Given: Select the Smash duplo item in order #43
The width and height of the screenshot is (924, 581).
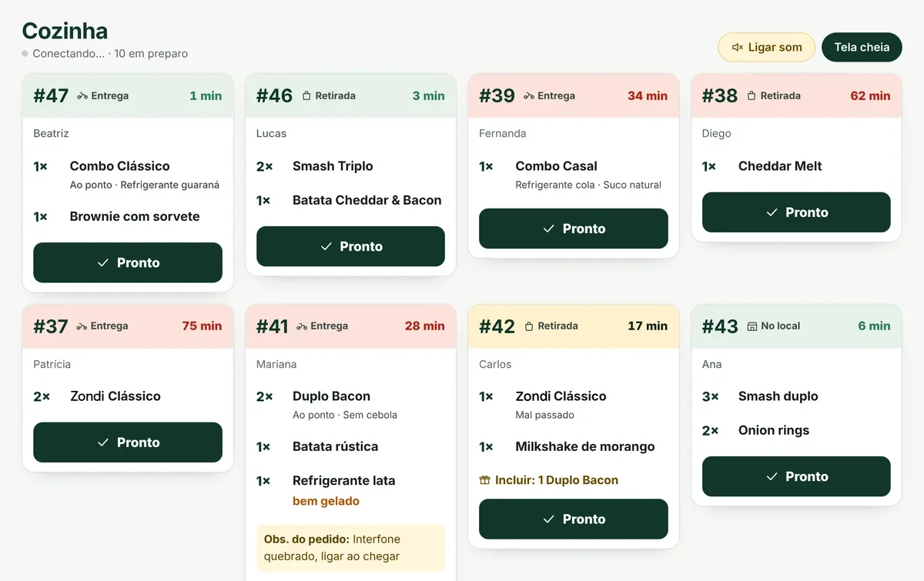Looking at the screenshot, I should [x=778, y=396].
